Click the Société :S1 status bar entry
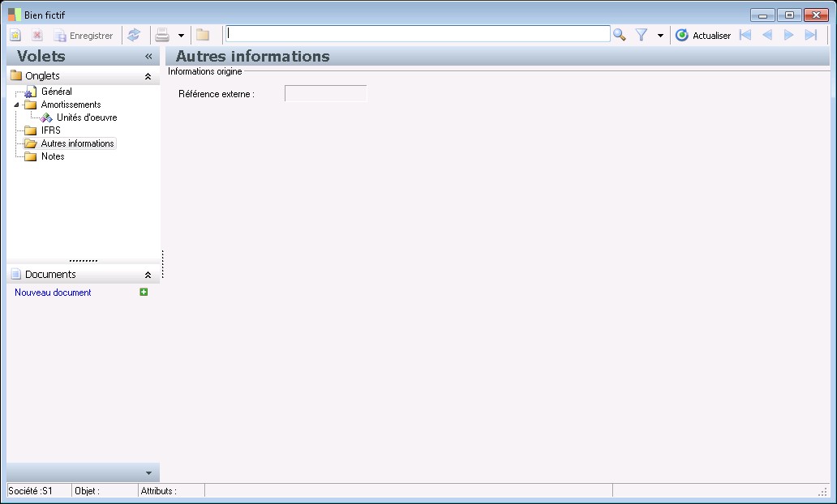The width and height of the screenshot is (837, 504). (x=31, y=491)
